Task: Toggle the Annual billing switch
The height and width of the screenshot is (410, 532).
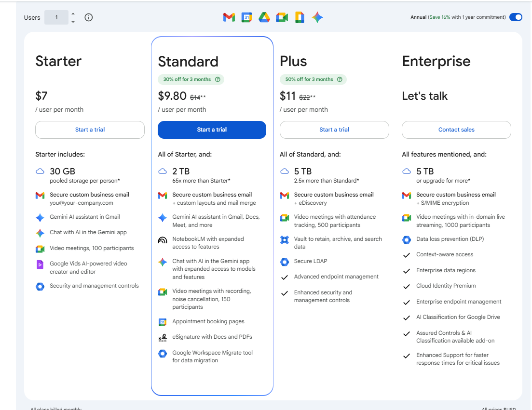Action: [x=516, y=17]
